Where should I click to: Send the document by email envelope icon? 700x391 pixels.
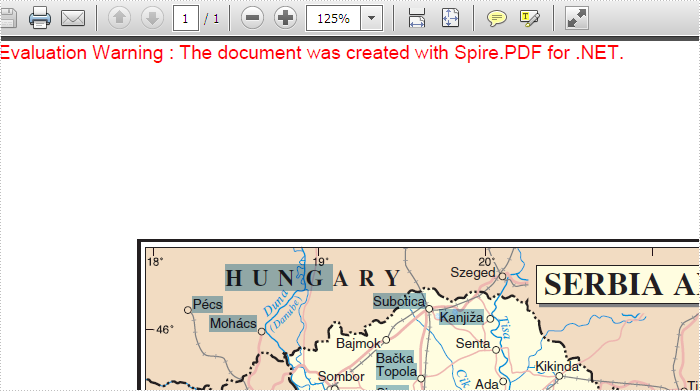coord(73,18)
